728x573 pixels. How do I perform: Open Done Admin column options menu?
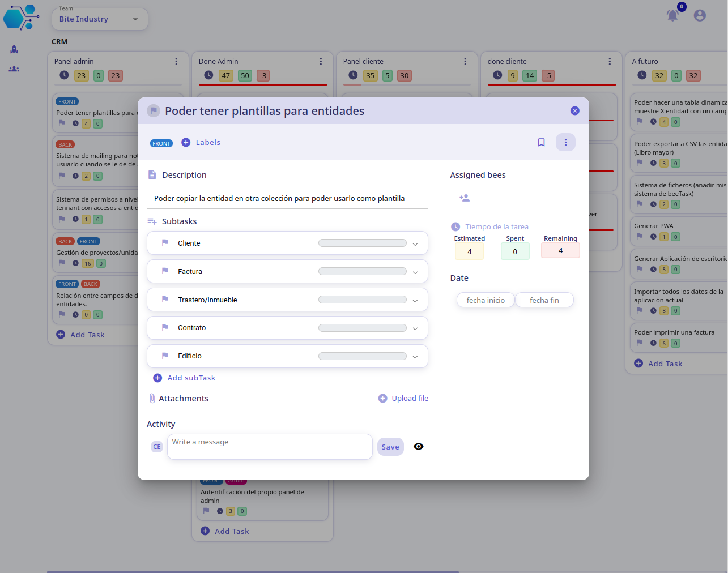tap(321, 61)
